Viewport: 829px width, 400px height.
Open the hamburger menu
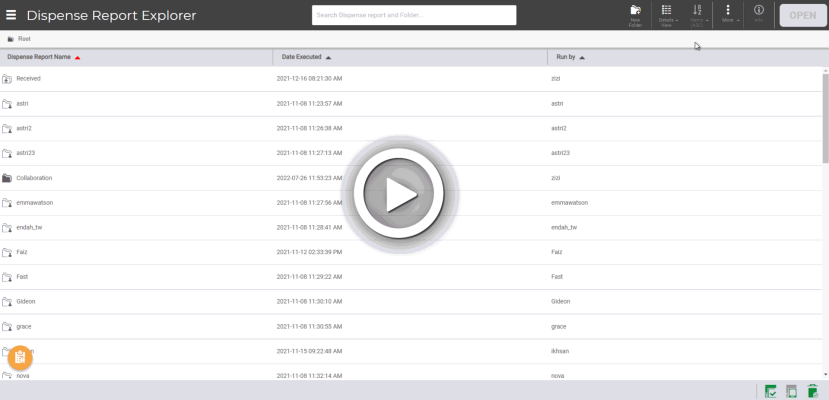point(11,15)
